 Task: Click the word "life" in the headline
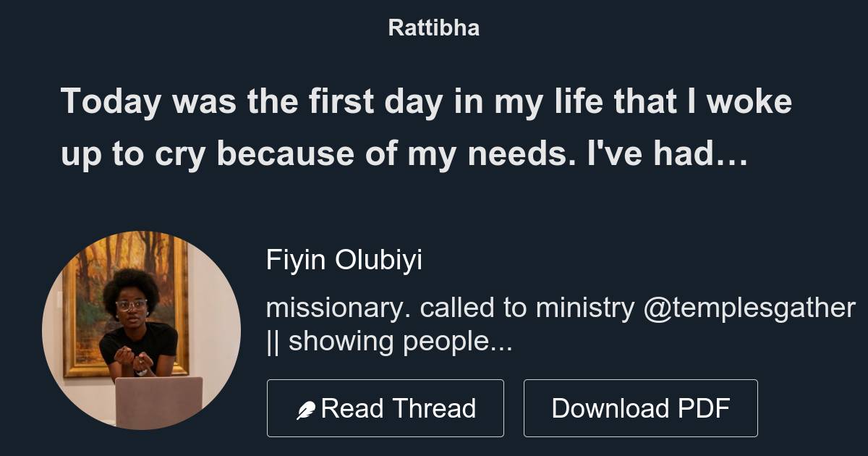pos(577,102)
